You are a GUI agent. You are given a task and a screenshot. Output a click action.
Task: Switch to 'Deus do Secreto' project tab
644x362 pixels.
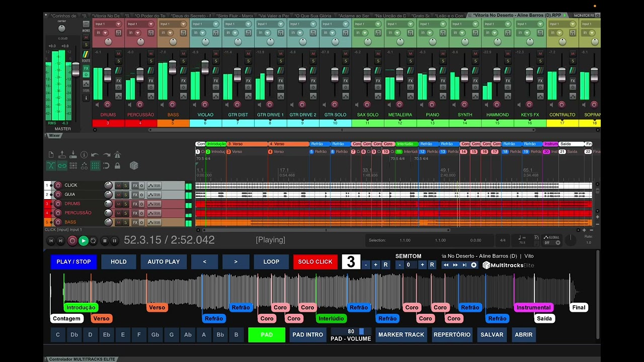click(191, 16)
